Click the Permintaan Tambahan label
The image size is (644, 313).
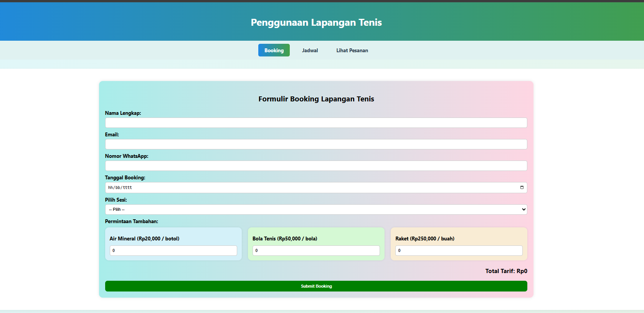pyautogui.click(x=131, y=222)
